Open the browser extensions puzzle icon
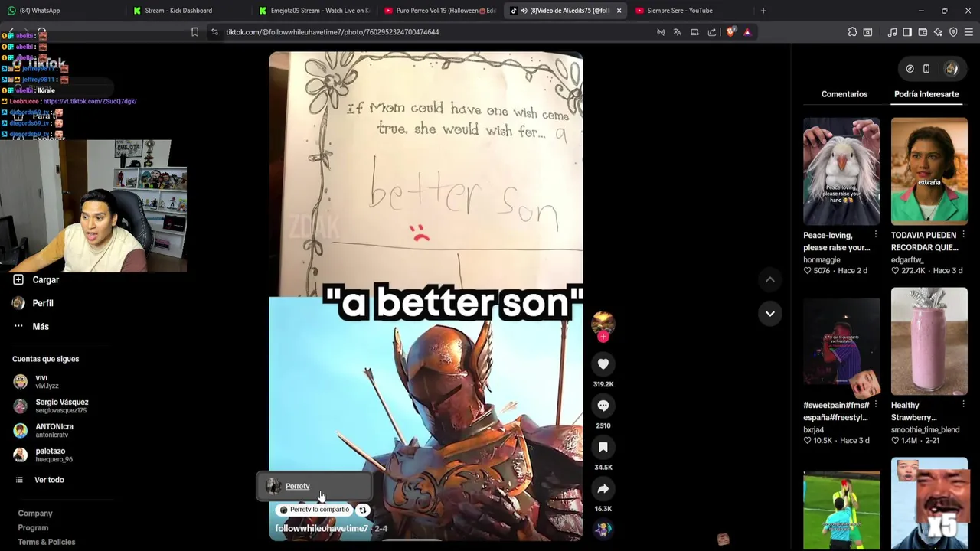980x551 pixels. 852,32
